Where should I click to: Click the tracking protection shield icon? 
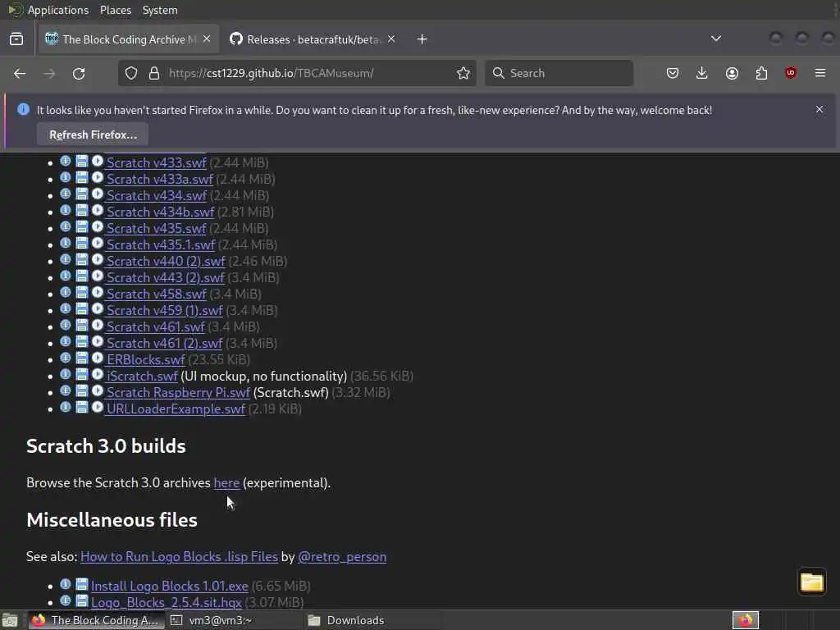click(x=131, y=73)
